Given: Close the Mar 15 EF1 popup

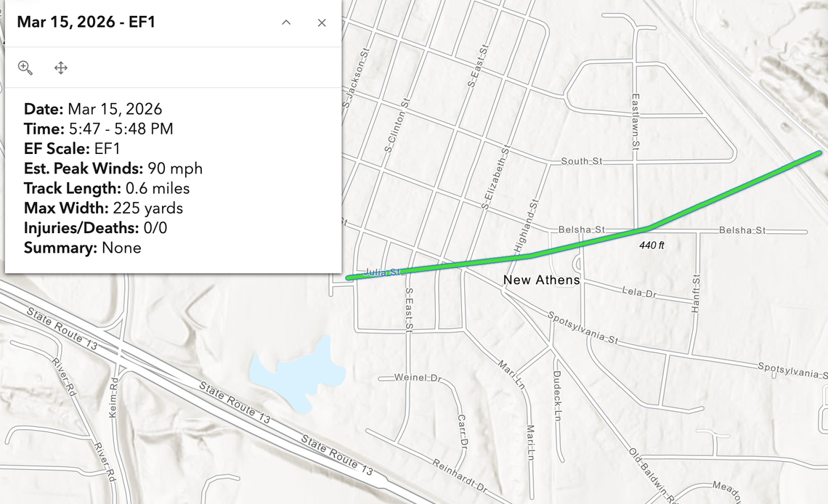Looking at the screenshot, I should (x=322, y=23).
